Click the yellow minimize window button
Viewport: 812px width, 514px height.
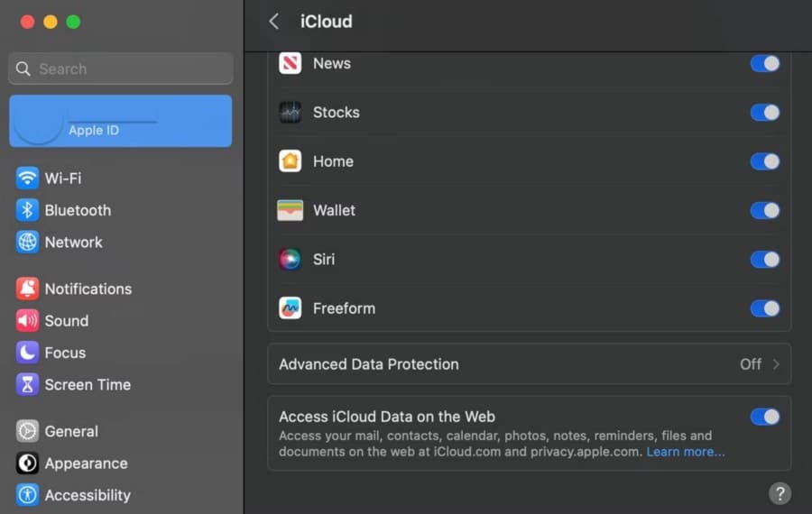(51, 22)
